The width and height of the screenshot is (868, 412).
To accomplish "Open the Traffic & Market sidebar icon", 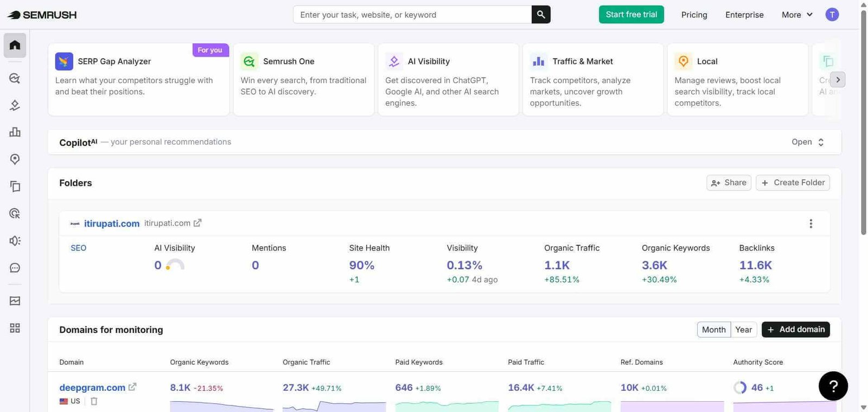I will [15, 132].
